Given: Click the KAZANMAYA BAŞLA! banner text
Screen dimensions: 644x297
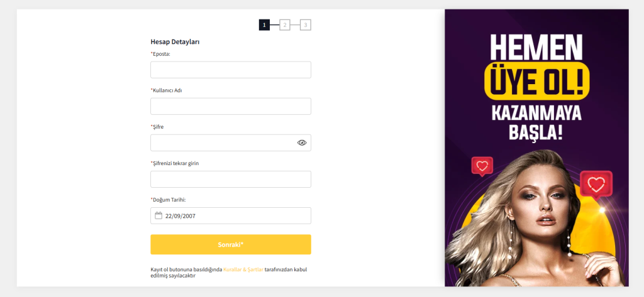Looking at the screenshot, I should [x=536, y=123].
